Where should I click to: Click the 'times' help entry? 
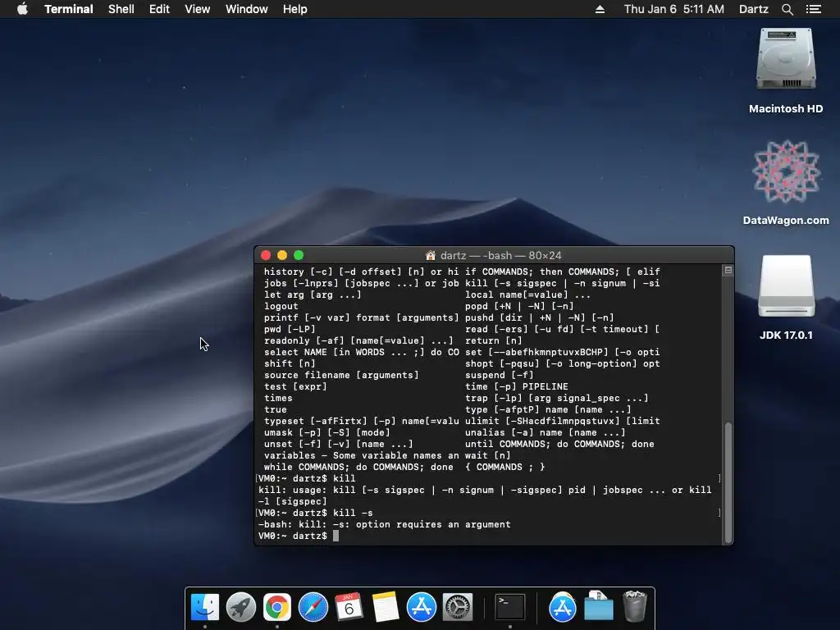(278, 398)
